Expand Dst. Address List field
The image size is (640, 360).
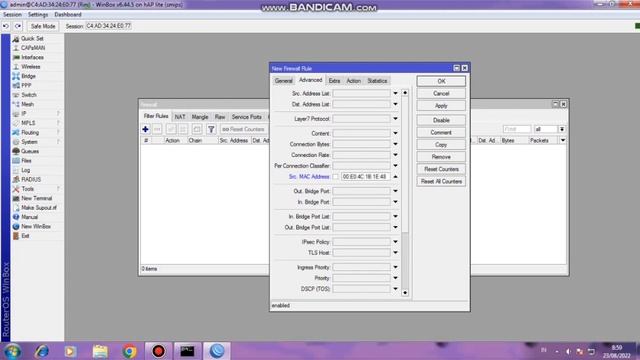point(395,104)
